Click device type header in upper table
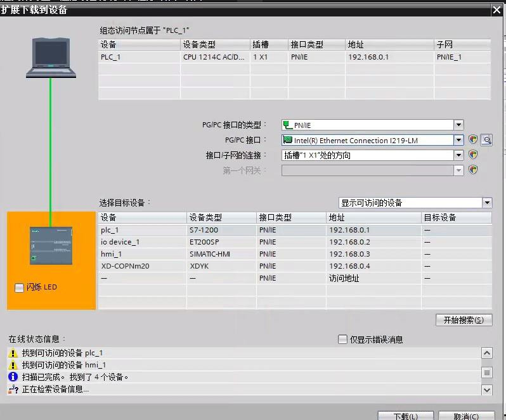This screenshot has height=420, width=506. (215, 44)
